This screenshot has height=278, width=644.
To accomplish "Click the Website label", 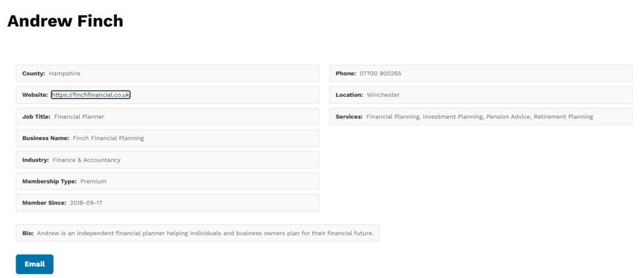I will [35, 95].
